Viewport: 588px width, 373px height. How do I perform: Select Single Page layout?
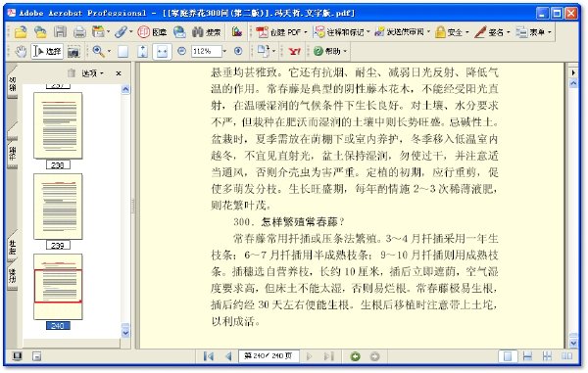[508, 356]
